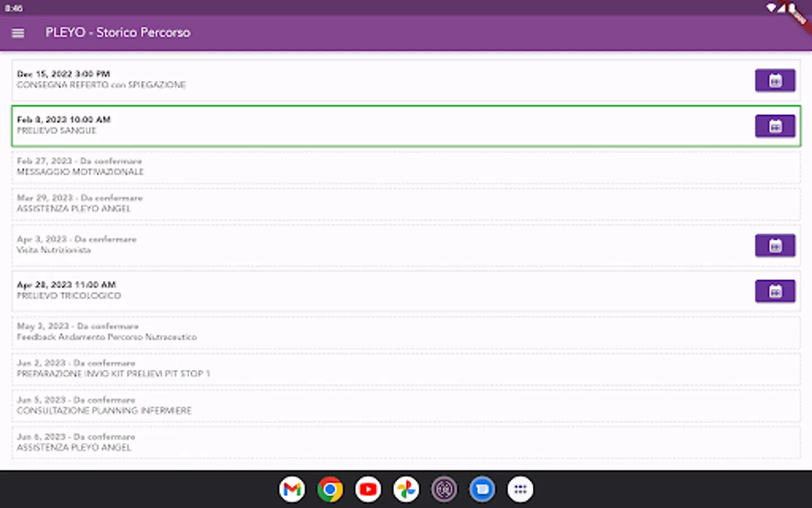Viewport: 812px width, 508px height.
Task: Click the Wi-Fi status icon
Action: tap(771, 8)
